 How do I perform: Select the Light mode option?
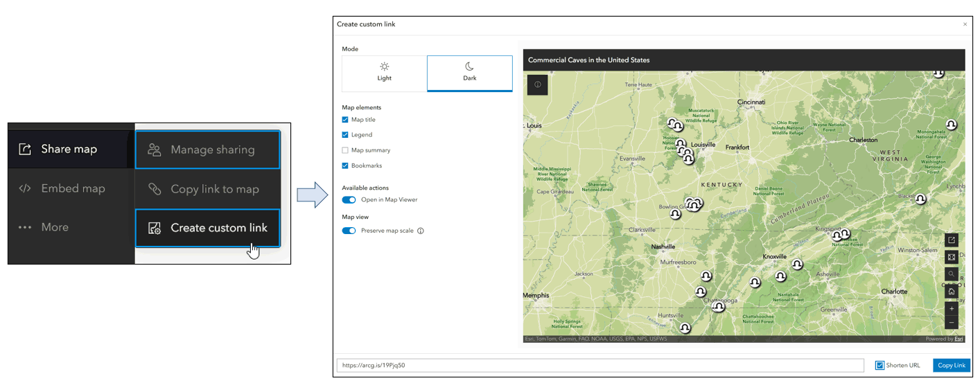(x=385, y=73)
